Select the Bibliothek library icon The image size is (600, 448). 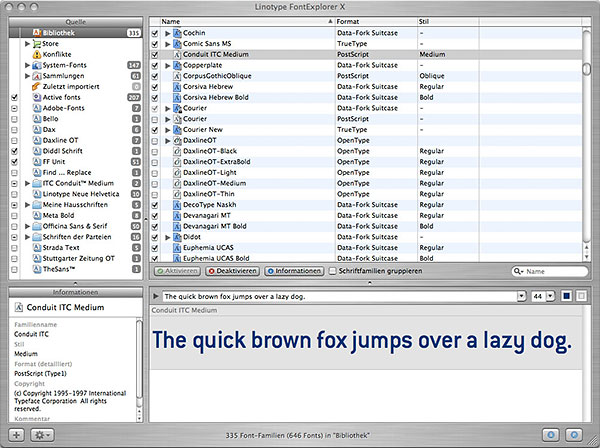[37, 33]
